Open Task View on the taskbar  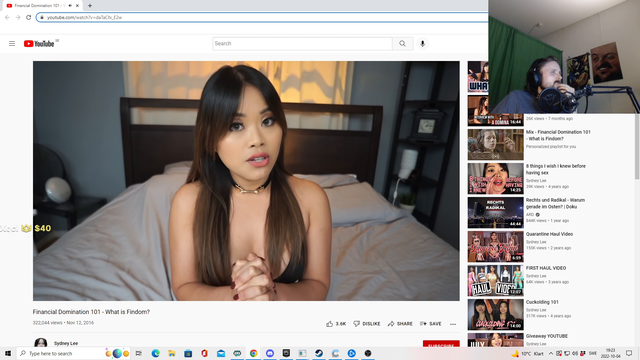pos(139,353)
